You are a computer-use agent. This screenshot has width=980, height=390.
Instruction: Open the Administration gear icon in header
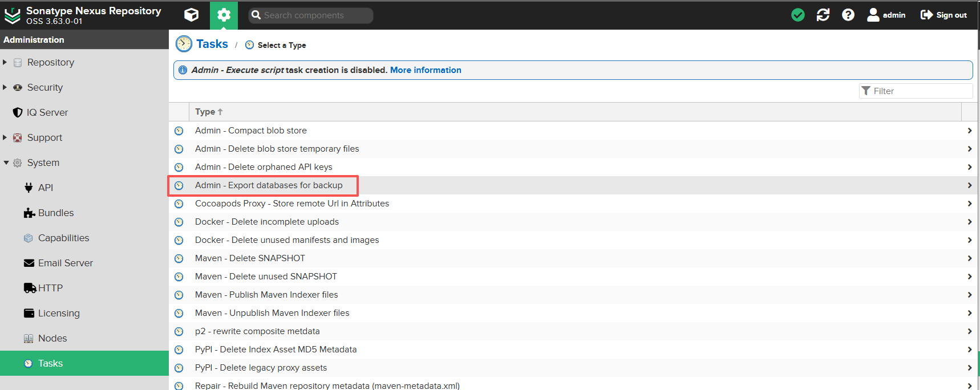tap(224, 15)
